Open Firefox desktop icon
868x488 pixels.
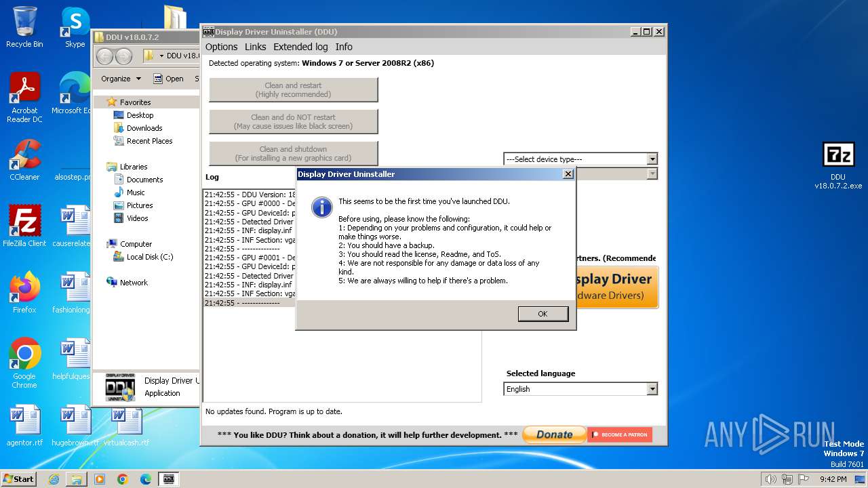pos(24,293)
